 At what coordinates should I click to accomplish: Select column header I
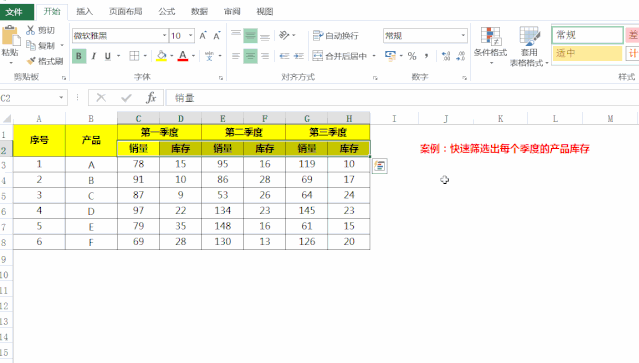click(394, 119)
